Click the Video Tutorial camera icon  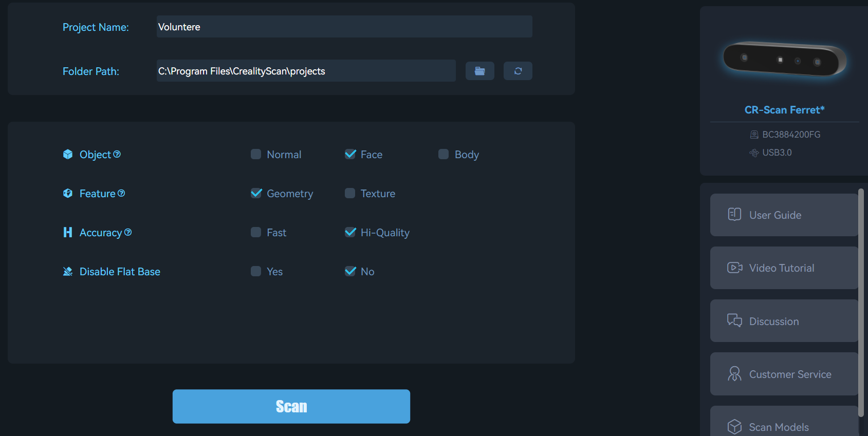click(x=735, y=268)
